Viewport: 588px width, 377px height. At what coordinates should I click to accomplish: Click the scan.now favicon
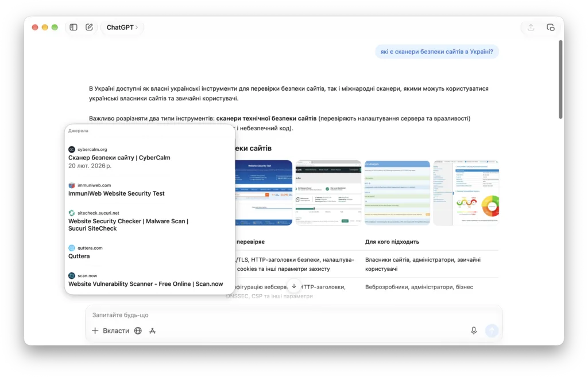(x=72, y=276)
